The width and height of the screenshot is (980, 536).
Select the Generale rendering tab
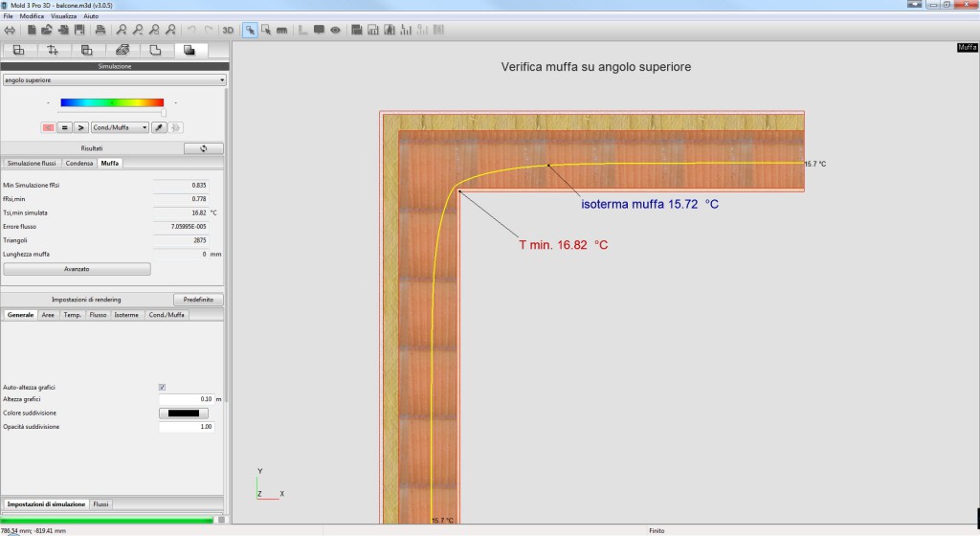tap(21, 315)
